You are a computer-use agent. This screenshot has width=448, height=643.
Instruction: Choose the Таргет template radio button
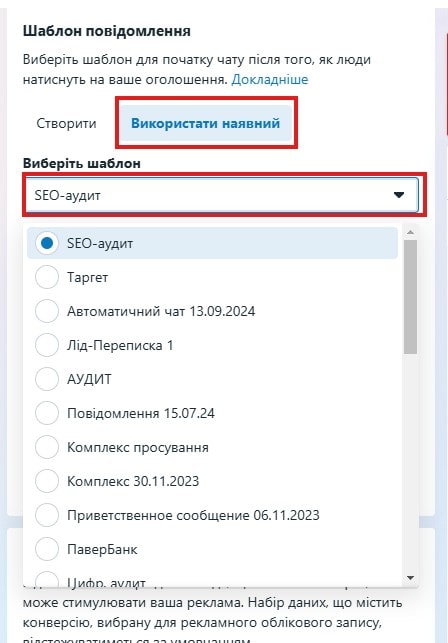47,277
